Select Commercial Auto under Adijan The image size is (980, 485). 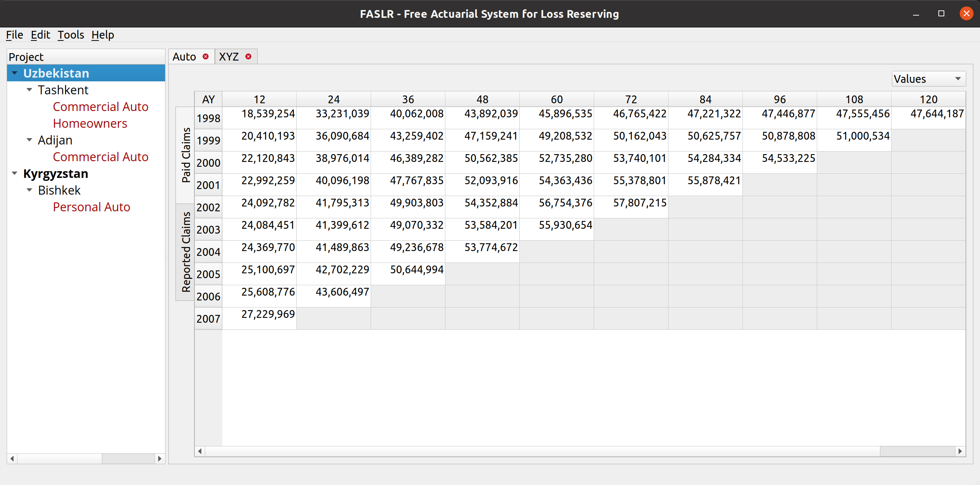(x=100, y=157)
